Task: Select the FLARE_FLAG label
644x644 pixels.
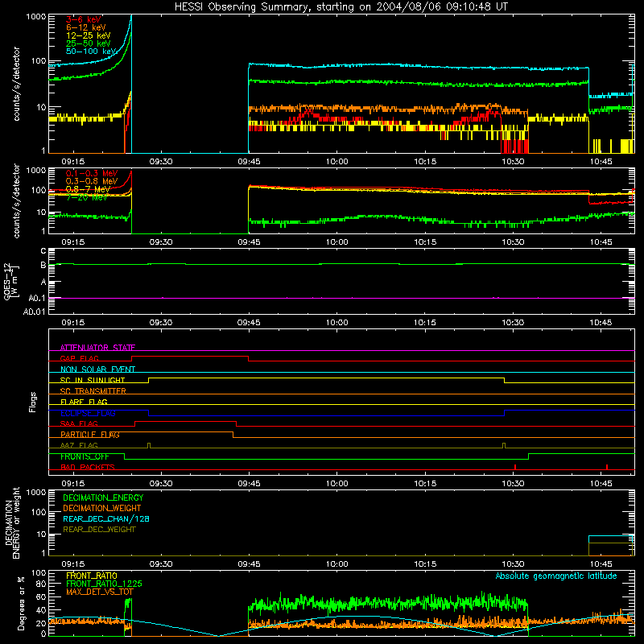Action: click(x=84, y=402)
